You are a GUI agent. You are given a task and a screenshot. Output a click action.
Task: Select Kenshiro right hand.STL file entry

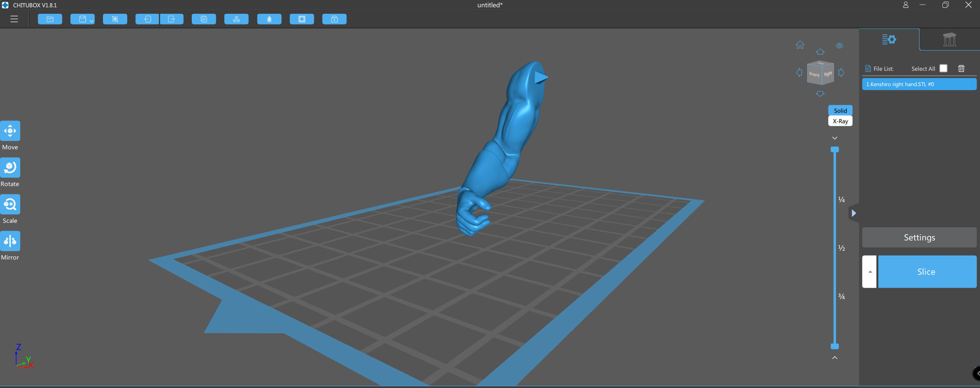[919, 84]
